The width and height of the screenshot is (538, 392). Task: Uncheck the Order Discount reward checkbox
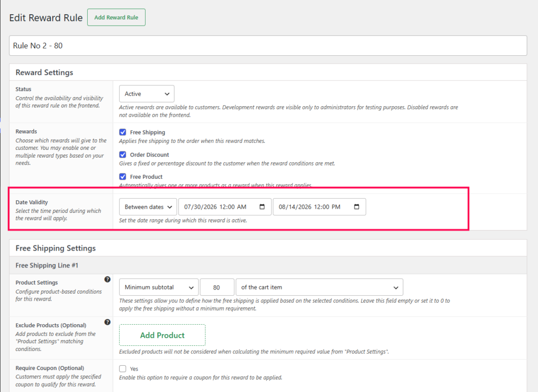pos(122,154)
